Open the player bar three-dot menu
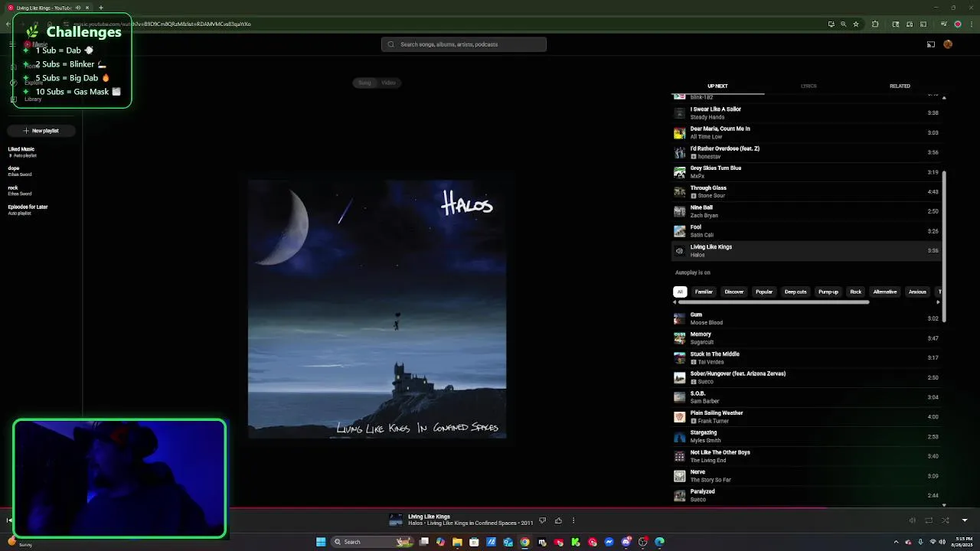Viewport: 980px width, 551px height. point(573,520)
